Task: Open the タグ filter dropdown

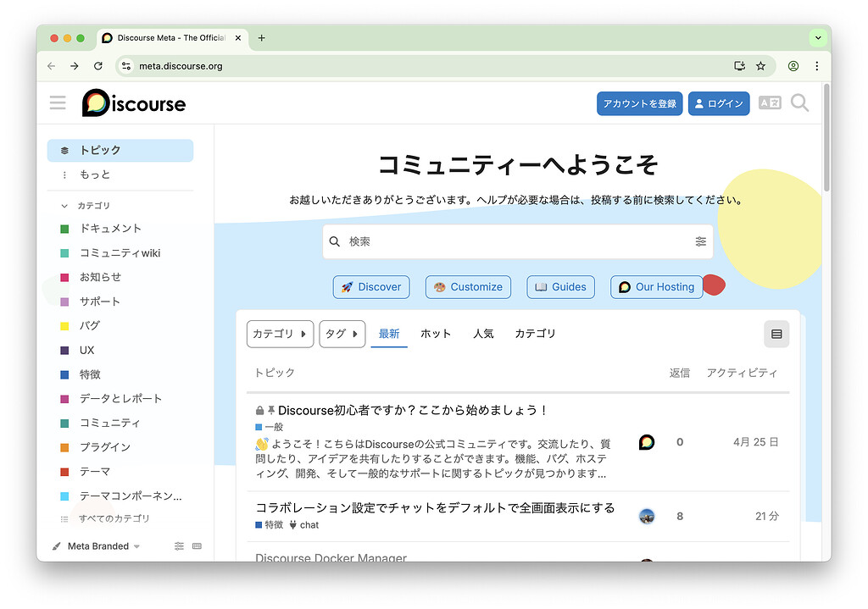Action: [342, 334]
